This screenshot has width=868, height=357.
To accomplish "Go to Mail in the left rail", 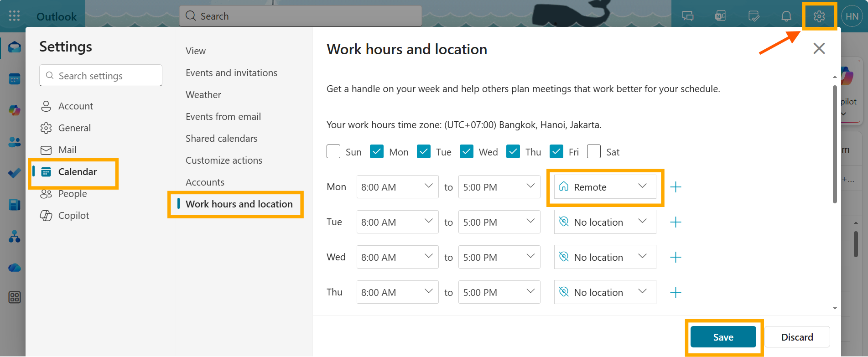I will point(15,47).
